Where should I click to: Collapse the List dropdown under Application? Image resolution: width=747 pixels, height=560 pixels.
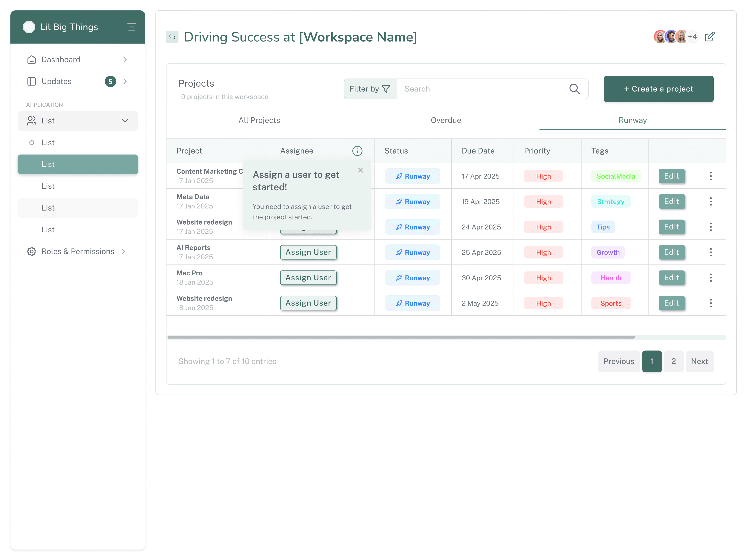pyautogui.click(x=125, y=121)
